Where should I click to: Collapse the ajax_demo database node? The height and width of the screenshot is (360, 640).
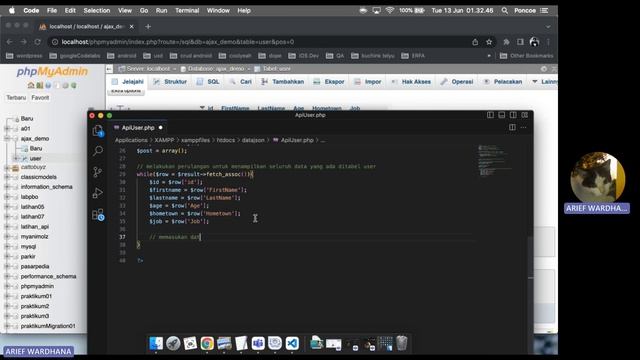pyautogui.click(x=7, y=138)
